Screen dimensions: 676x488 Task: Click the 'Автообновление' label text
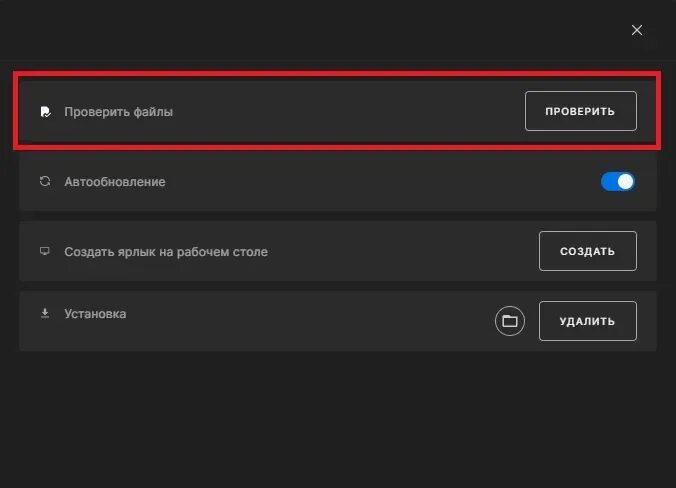tap(115, 182)
